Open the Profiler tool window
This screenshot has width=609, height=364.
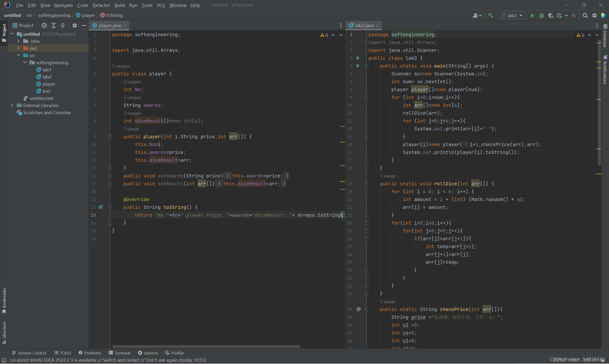pos(174,353)
